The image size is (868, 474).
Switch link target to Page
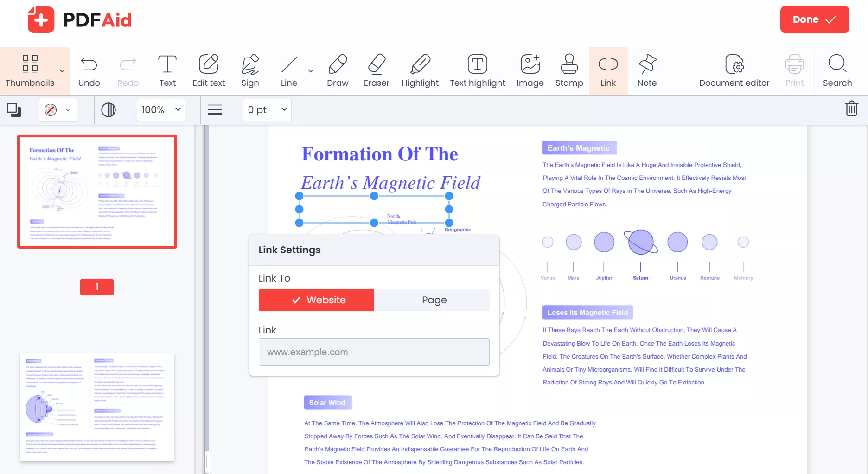click(x=434, y=300)
